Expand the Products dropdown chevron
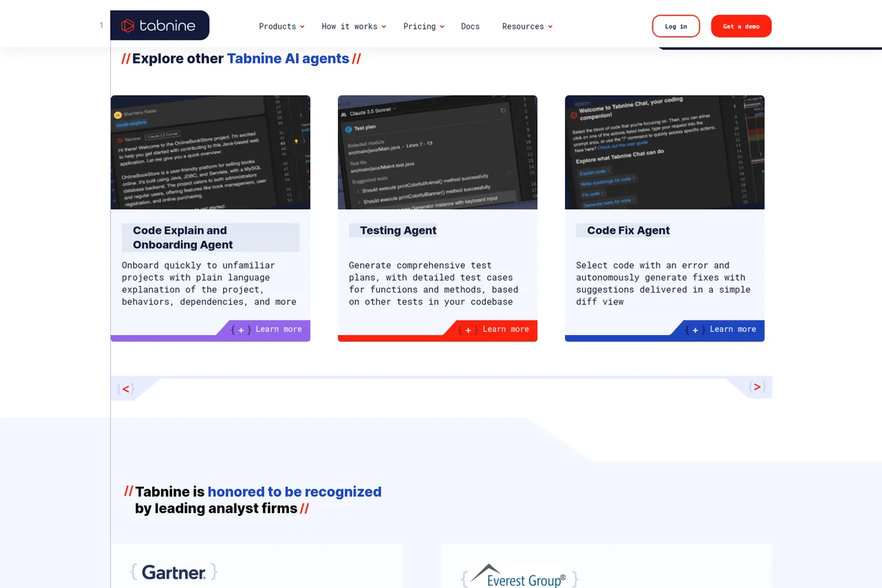The height and width of the screenshot is (588, 882). [302, 27]
